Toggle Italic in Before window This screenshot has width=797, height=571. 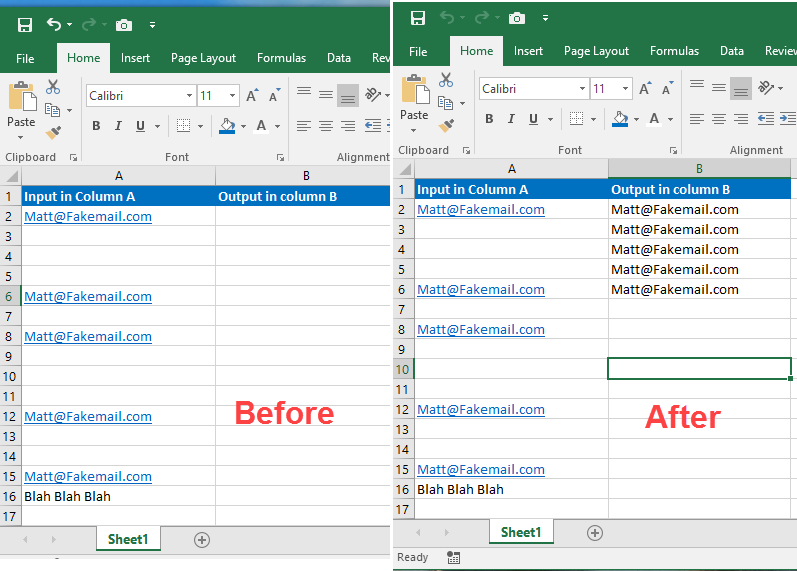tap(118, 126)
